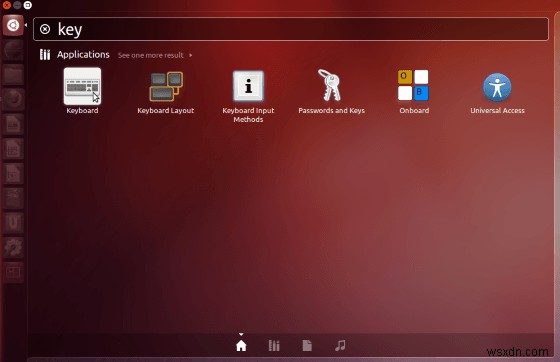Switch to the Files lens
The height and width of the screenshot is (362, 560).
[307, 345]
